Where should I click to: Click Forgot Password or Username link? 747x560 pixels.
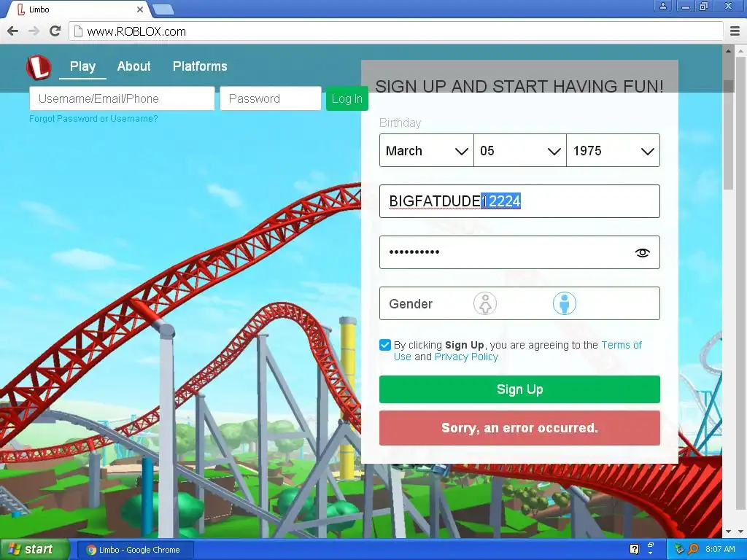(93, 119)
